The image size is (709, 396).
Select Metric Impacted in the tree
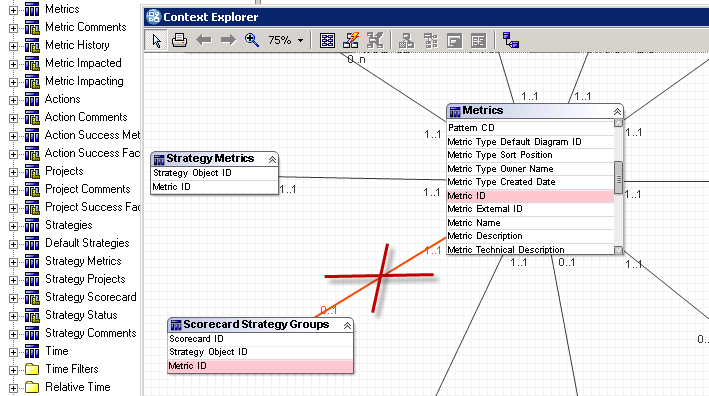tap(83, 63)
